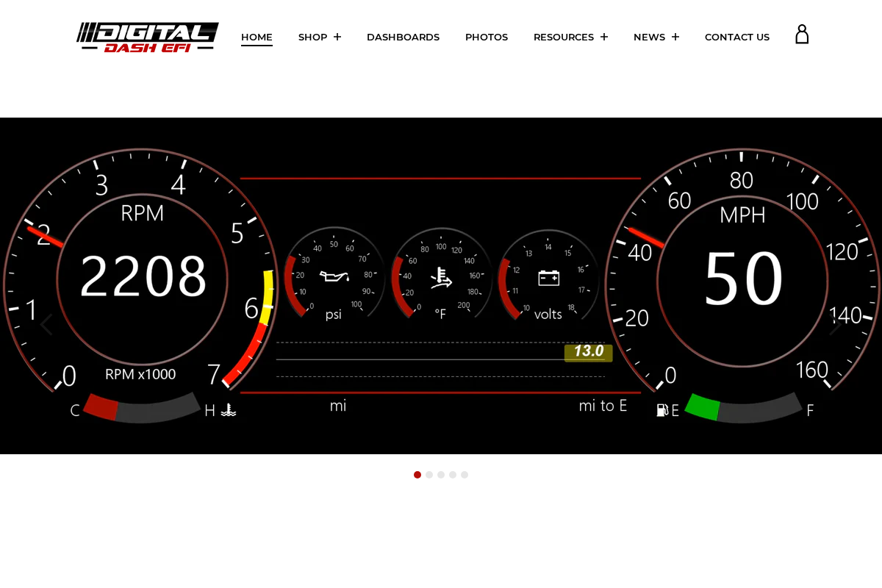The width and height of the screenshot is (882, 588).
Task: Expand the SHOP dropdown menu
Action: click(320, 37)
